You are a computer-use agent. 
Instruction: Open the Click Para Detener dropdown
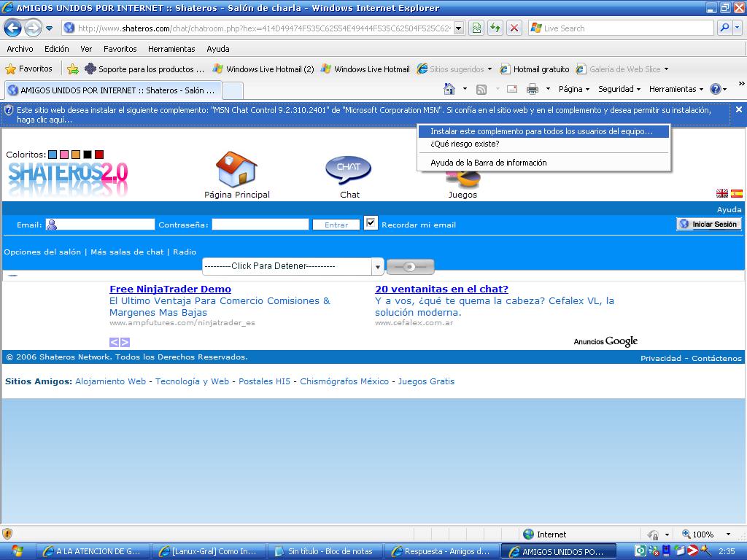click(293, 266)
